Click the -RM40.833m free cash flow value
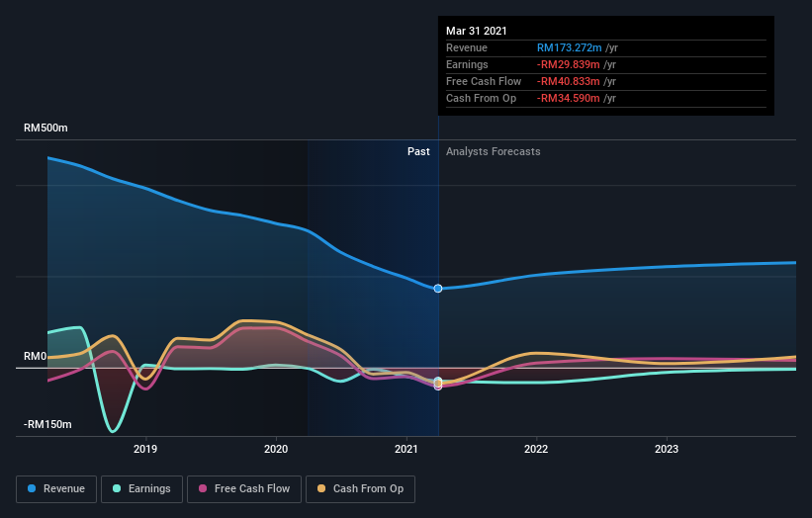This screenshot has width=812, height=518. click(x=568, y=81)
